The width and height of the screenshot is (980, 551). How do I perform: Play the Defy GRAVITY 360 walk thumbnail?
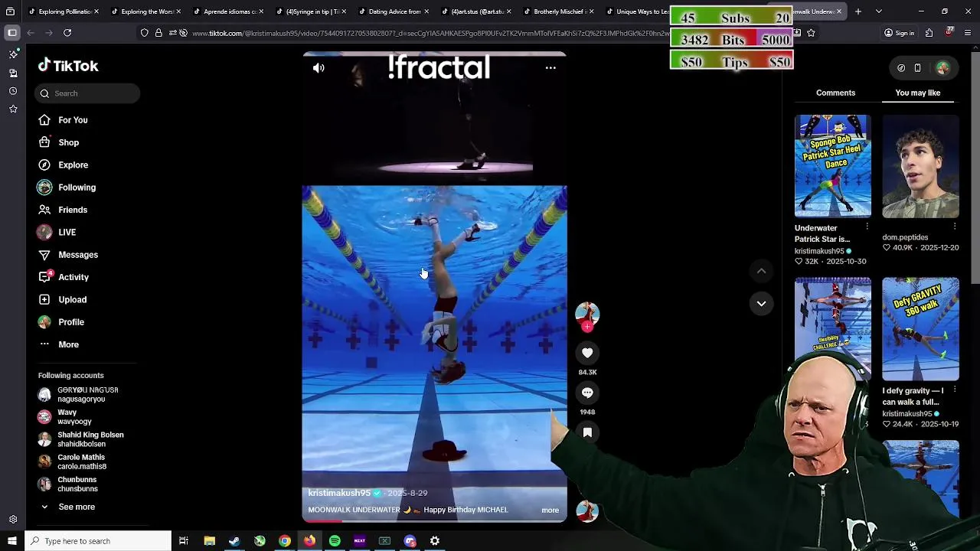[x=920, y=329]
